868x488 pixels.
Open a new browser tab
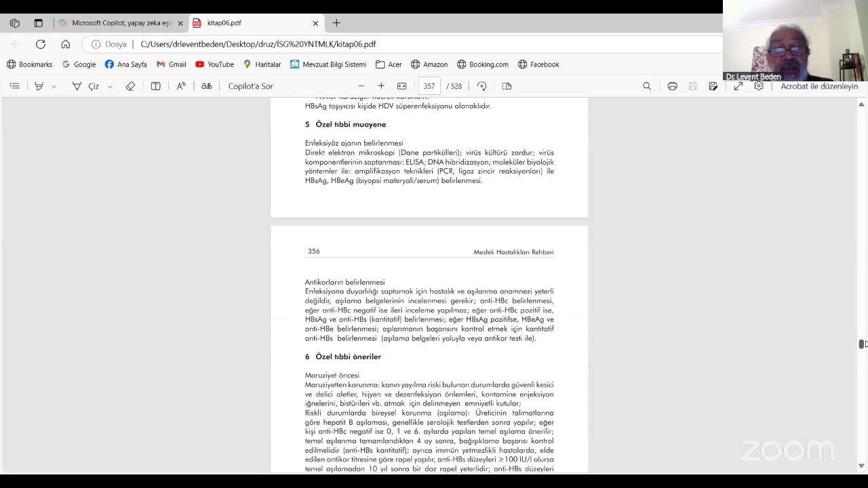pos(336,23)
